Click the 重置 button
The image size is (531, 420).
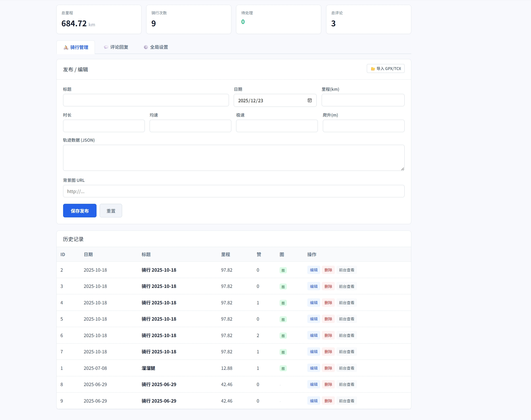click(x=111, y=211)
